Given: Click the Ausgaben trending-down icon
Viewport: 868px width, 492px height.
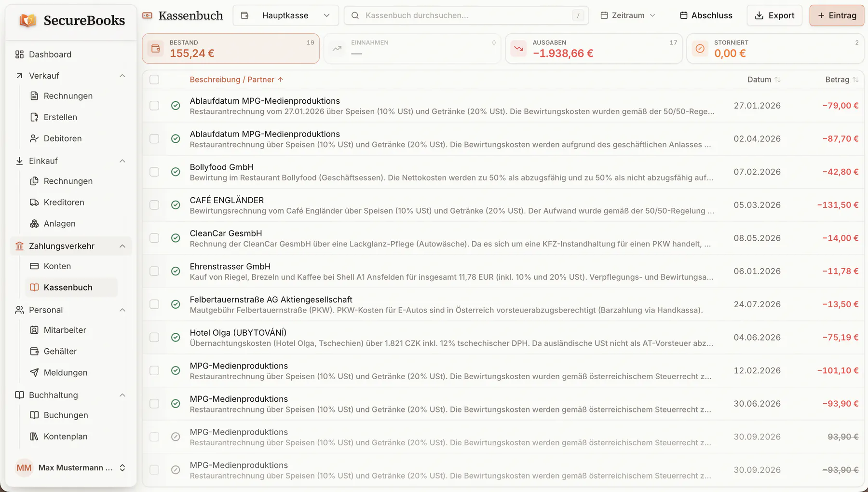Looking at the screenshot, I should 518,48.
